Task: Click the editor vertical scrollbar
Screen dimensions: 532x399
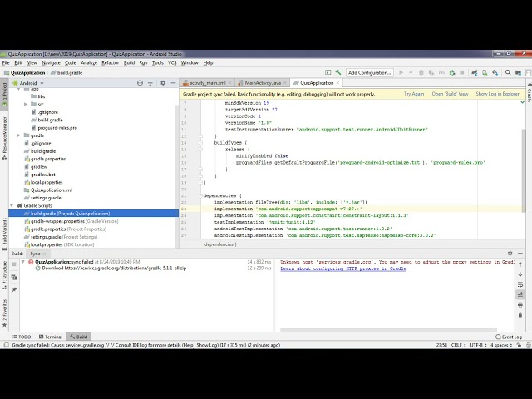Action: tap(523, 170)
